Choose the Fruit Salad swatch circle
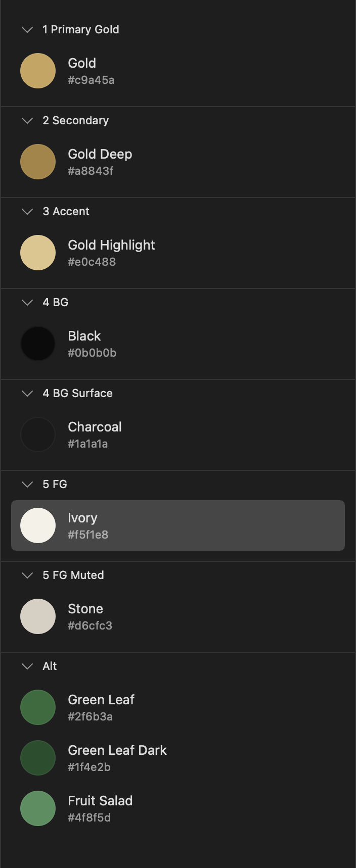Viewport: 356px width, 868px height. point(38,808)
